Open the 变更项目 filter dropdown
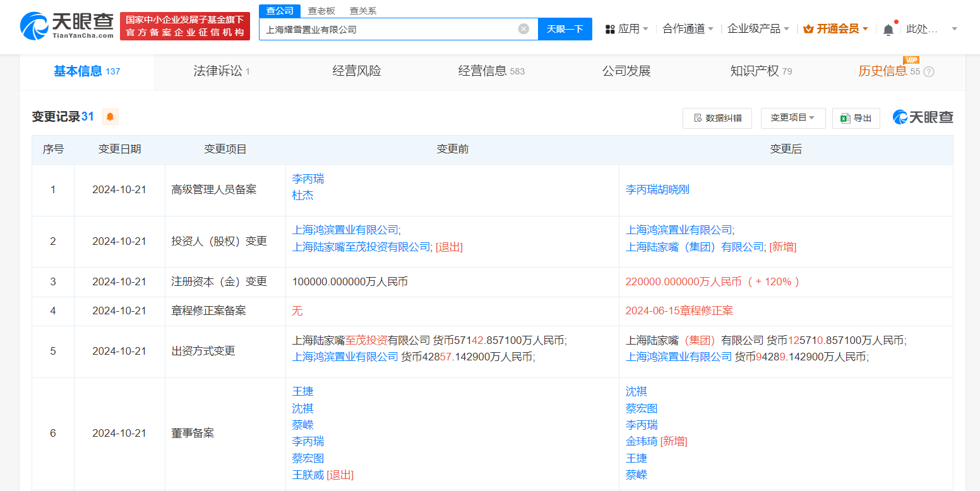 [792, 118]
